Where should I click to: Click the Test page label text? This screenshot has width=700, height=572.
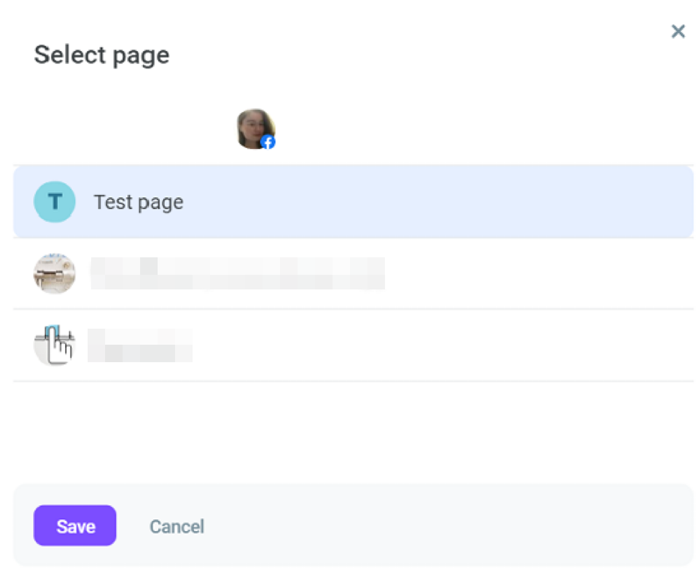coord(138,202)
